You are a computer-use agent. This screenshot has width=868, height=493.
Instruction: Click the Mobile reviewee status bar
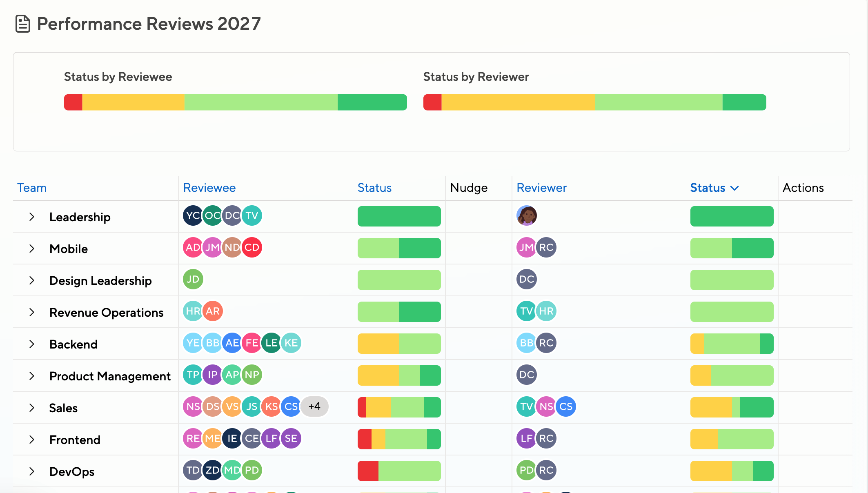point(399,248)
